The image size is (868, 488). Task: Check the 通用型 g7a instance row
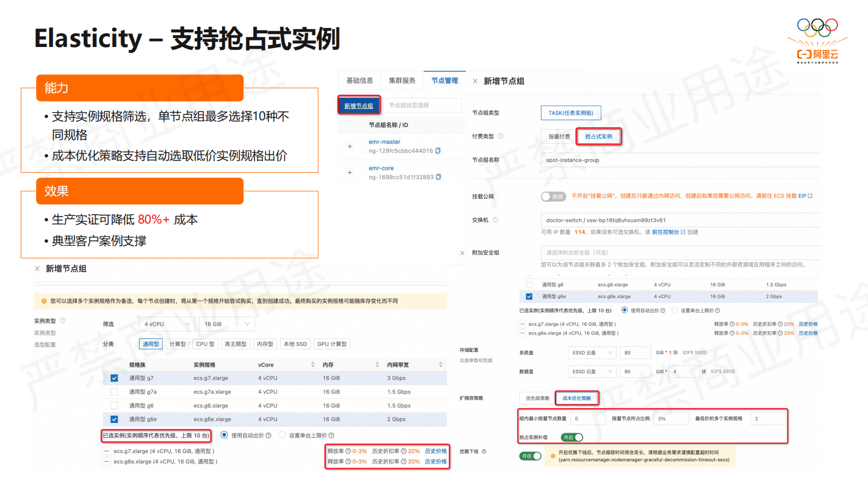tap(114, 392)
